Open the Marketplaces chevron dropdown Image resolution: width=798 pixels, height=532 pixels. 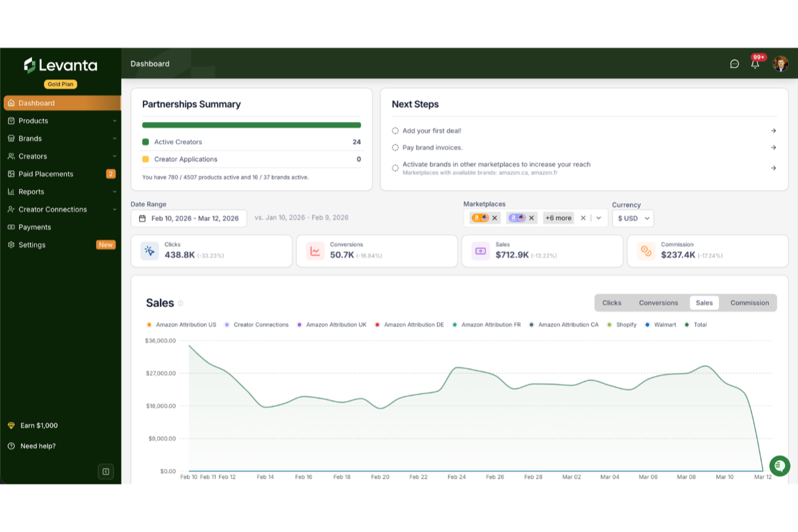[x=598, y=218]
